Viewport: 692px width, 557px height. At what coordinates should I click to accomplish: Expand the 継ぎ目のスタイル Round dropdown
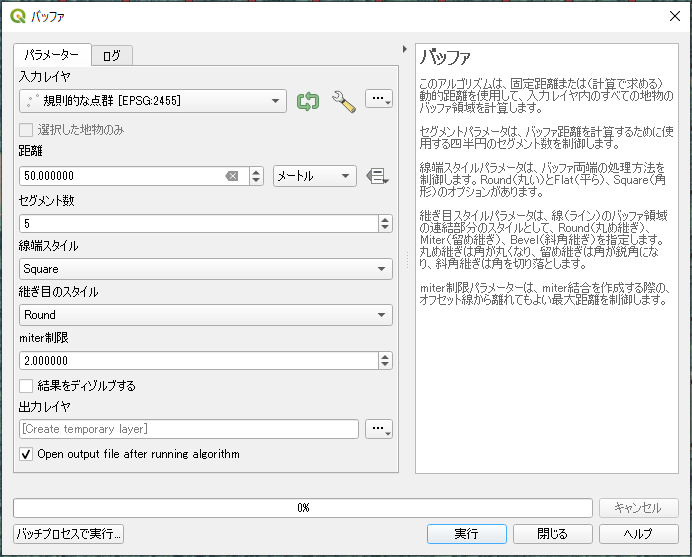[206, 315]
